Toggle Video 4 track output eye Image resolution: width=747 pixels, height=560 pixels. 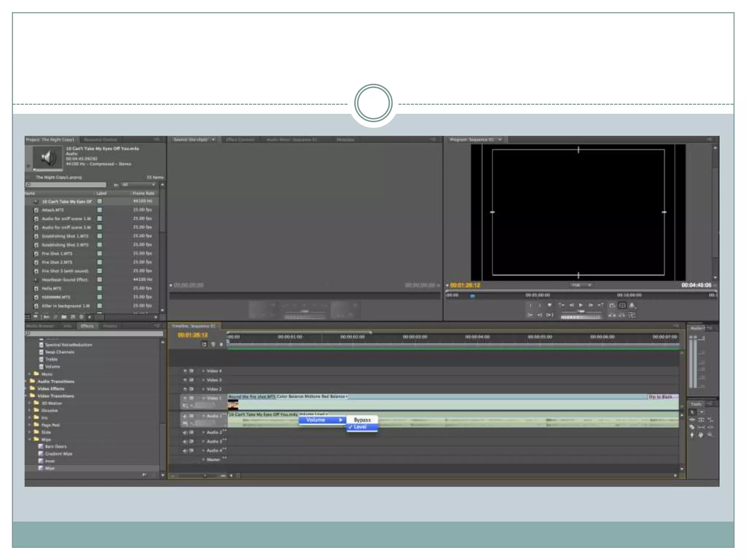pyautogui.click(x=185, y=371)
